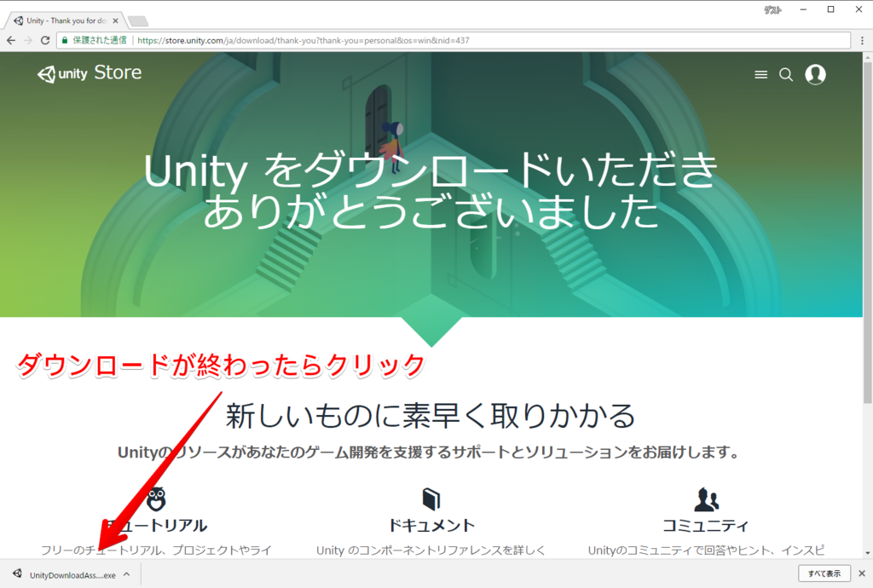Click the 新しいものに素早く取りかかる heading
The width and height of the screenshot is (873, 588).
[431, 416]
